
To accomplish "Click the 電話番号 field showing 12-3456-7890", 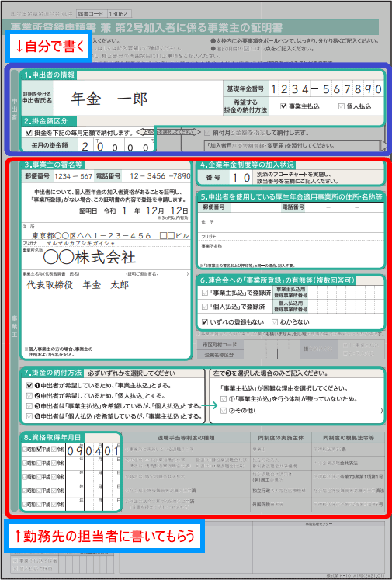I will [156, 176].
